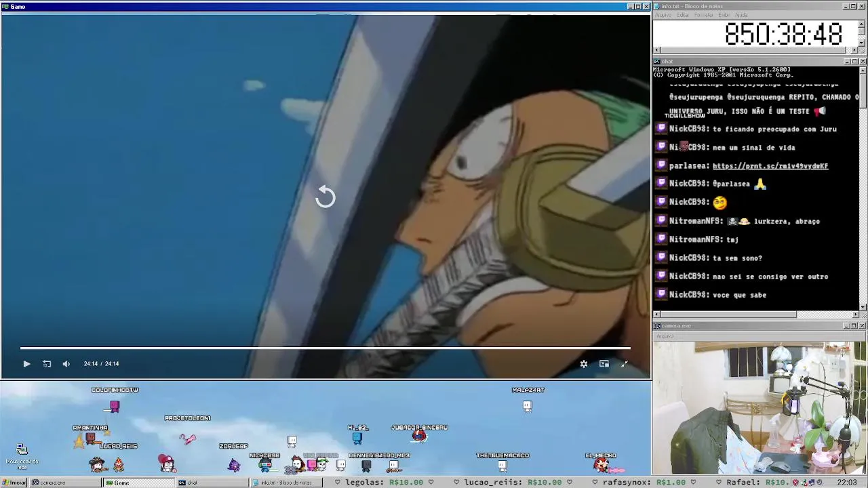Click the megaphone emoji in chat
Screen dimensions: 868x488
820,110
